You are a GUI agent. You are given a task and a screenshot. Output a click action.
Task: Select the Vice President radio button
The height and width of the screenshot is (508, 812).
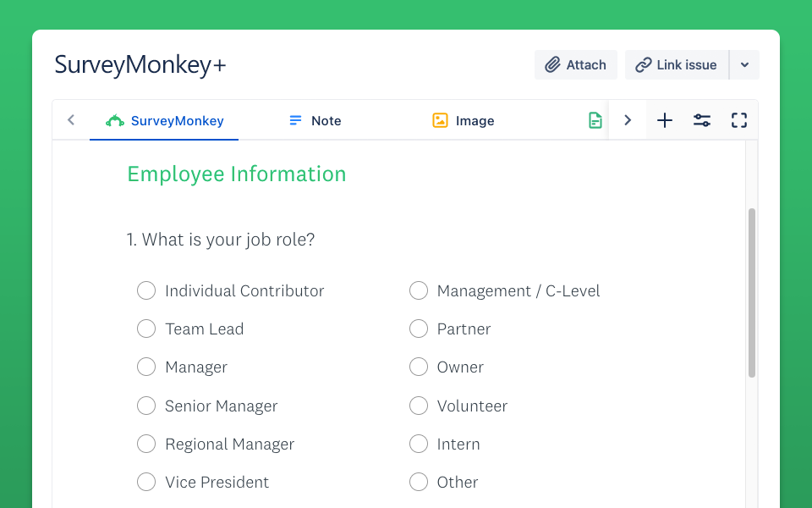tap(146, 482)
